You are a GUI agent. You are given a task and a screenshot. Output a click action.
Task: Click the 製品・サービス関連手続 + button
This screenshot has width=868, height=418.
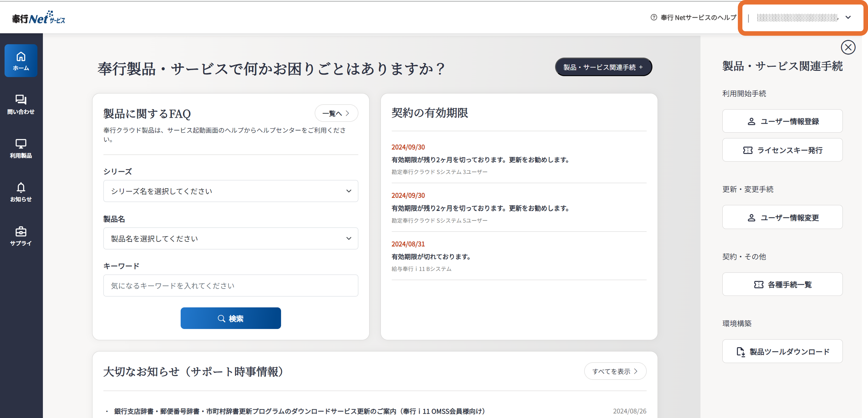tap(603, 67)
